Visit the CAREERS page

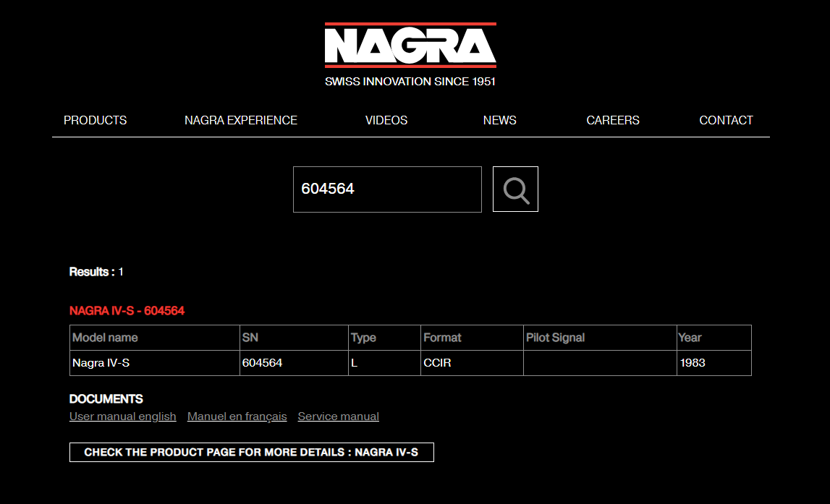point(613,121)
